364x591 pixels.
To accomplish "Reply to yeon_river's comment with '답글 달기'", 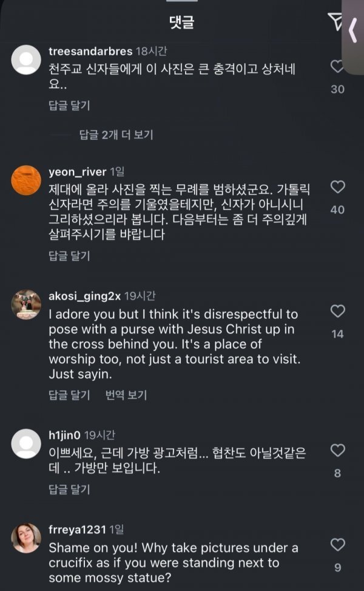I will [69, 256].
